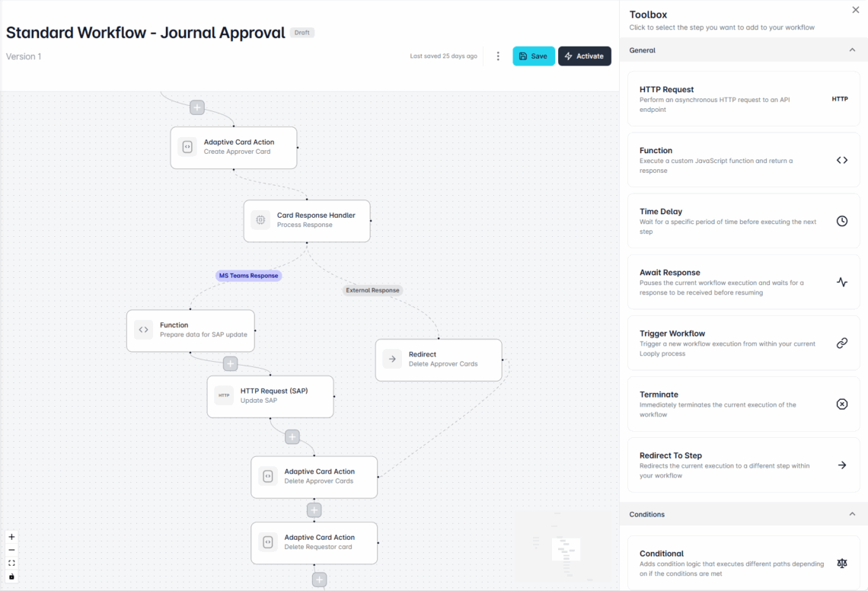This screenshot has height=591, width=868.
Task: Save the workflow
Action: (x=533, y=56)
